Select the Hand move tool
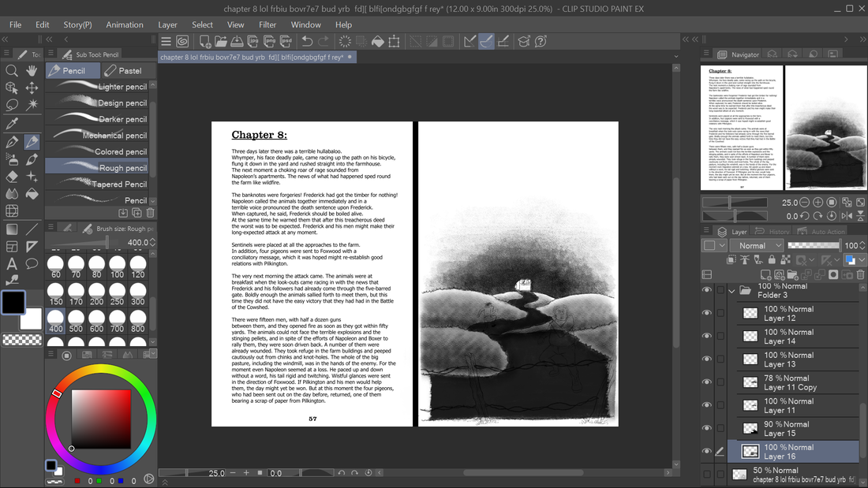This screenshot has width=868, height=488. click(32, 71)
